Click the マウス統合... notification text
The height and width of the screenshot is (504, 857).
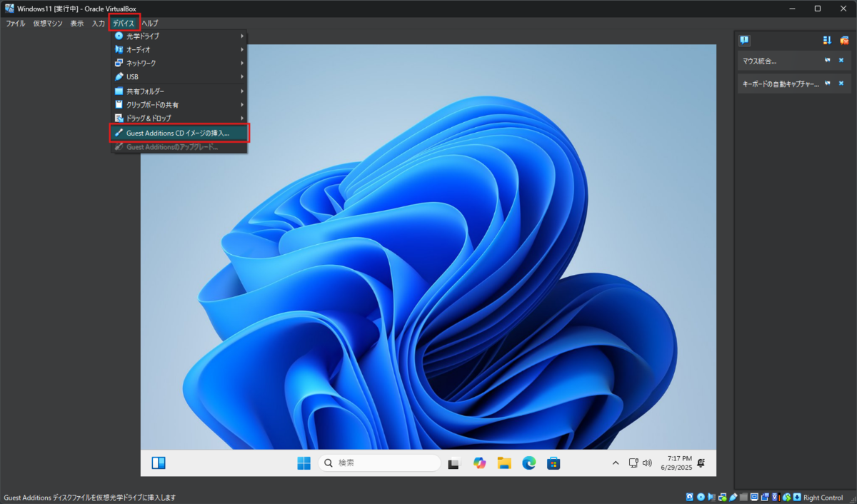pyautogui.click(x=759, y=61)
